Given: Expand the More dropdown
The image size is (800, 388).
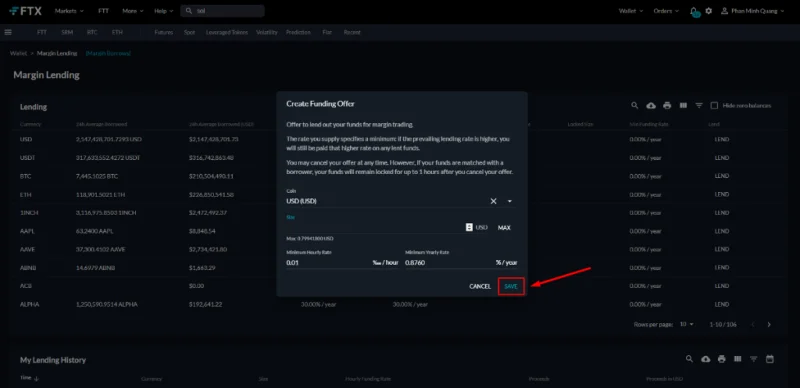Looking at the screenshot, I should coord(133,11).
